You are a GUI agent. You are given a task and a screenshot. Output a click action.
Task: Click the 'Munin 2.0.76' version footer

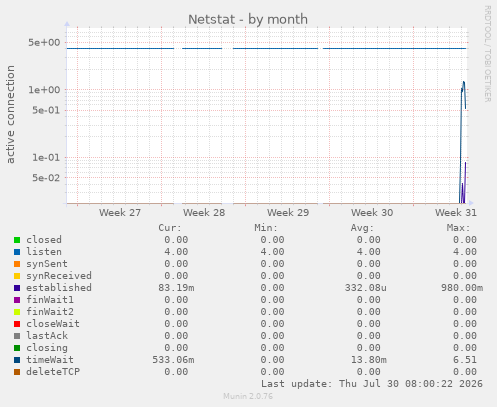point(248,396)
